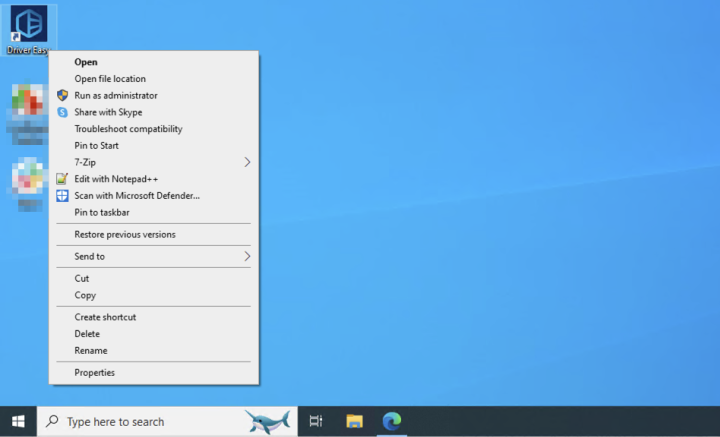This screenshot has width=720, height=437.
Task: Click the Notepad++ icon in context menu
Action: pos(62,179)
